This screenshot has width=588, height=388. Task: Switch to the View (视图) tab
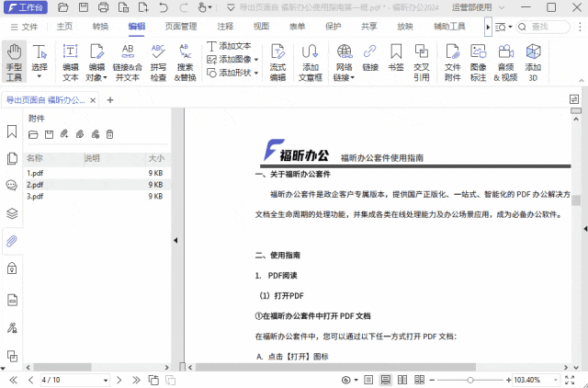click(261, 27)
